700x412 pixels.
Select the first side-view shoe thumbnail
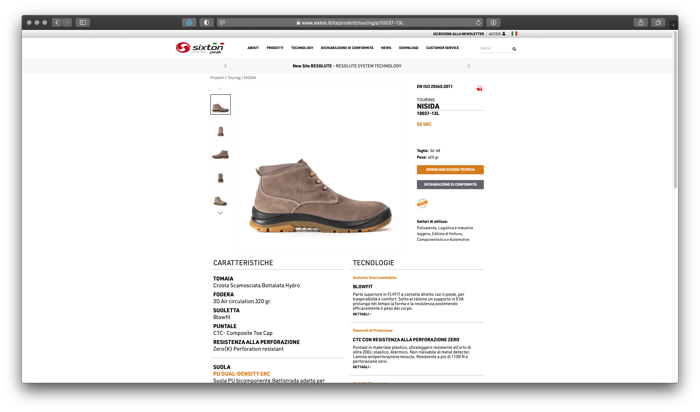(x=221, y=104)
